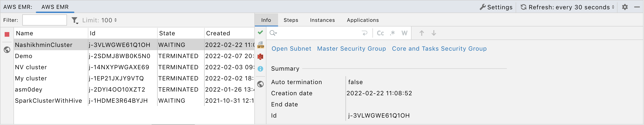Click the globe icon in the Info sidebar
The height and width of the screenshot is (125, 644).
[260, 84]
